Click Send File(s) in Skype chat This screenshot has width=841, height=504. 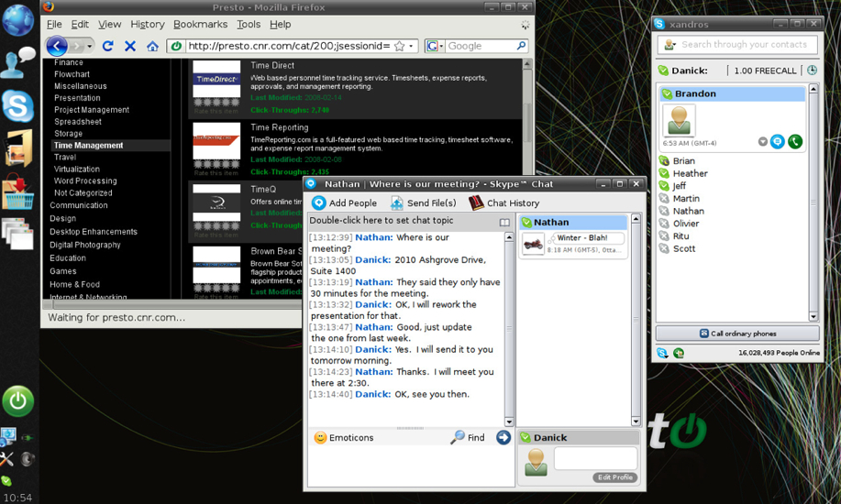tap(424, 203)
